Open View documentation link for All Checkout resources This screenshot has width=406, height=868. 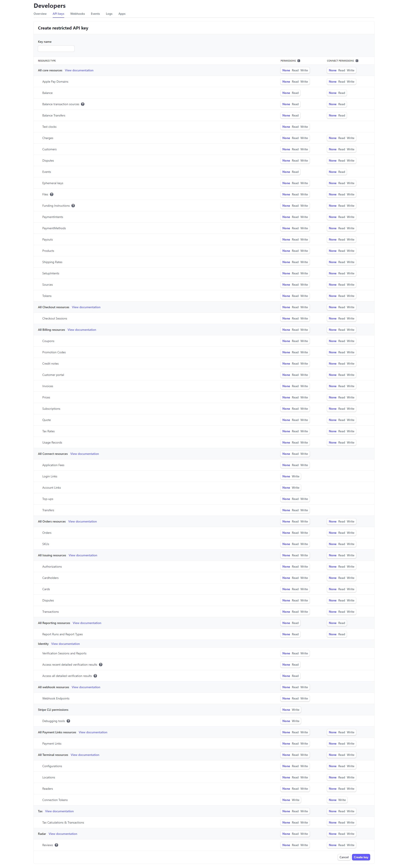coord(86,307)
